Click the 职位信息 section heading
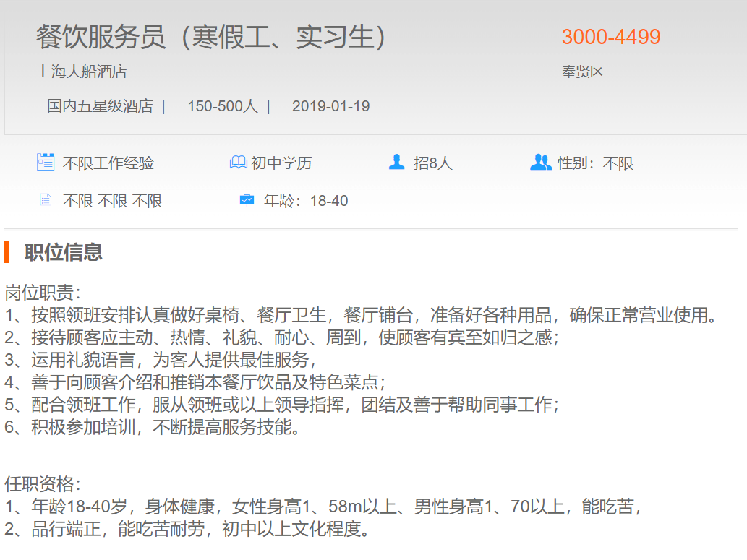The width and height of the screenshot is (747, 560). pyautogui.click(x=64, y=252)
